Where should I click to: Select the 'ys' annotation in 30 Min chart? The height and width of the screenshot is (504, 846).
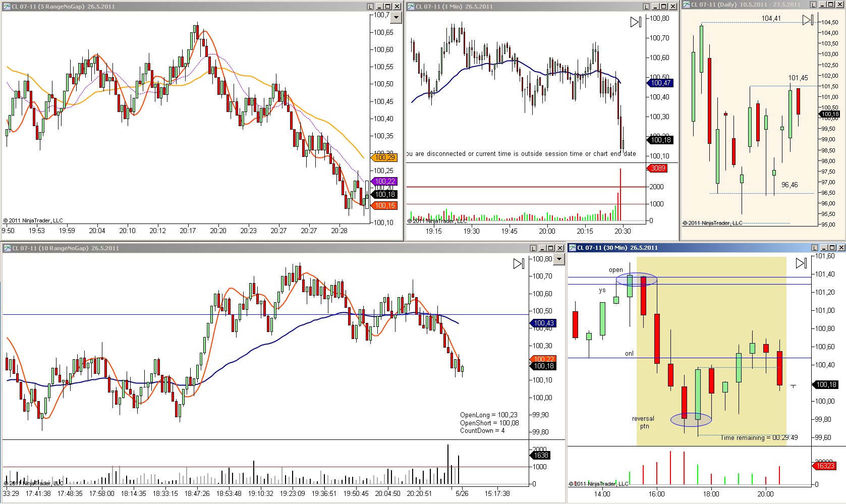(602, 290)
